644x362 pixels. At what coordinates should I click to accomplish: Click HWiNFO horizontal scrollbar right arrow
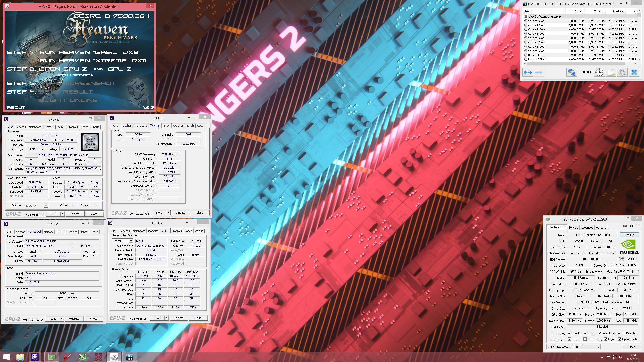[x=635, y=64]
